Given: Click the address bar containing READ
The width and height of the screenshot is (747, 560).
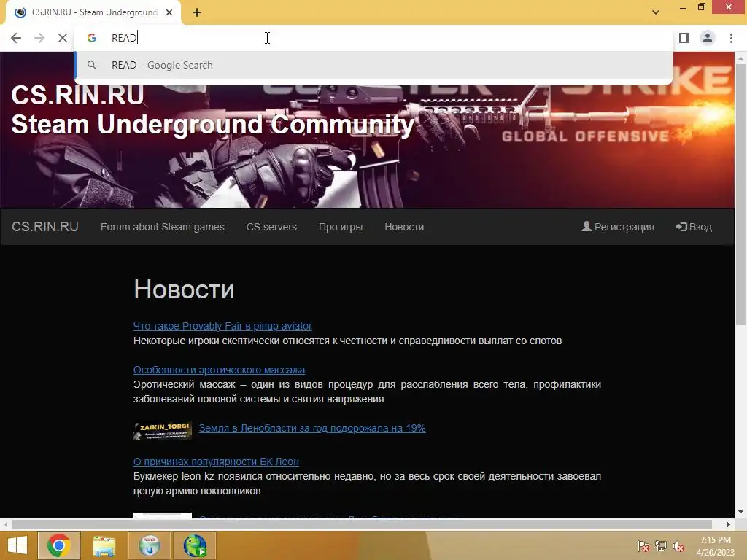Looking at the screenshot, I should 373,38.
